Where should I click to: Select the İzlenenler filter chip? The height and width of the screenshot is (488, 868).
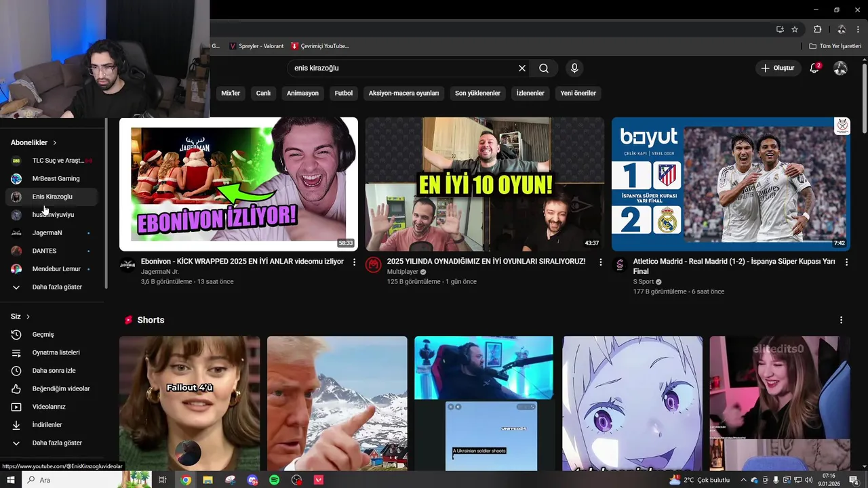pos(530,93)
